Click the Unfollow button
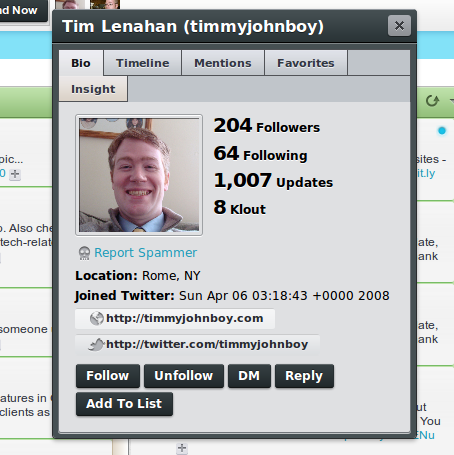454x455 pixels. pyautogui.click(x=184, y=376)
